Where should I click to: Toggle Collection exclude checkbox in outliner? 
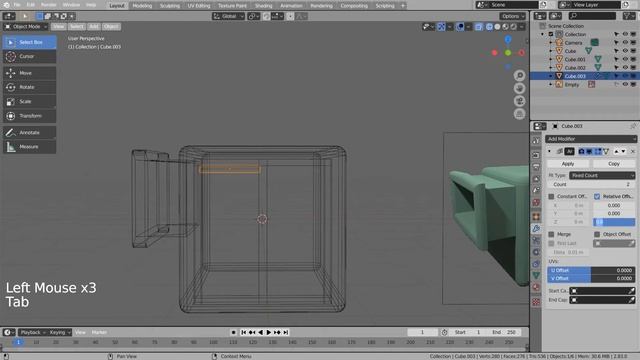[551, 34]
